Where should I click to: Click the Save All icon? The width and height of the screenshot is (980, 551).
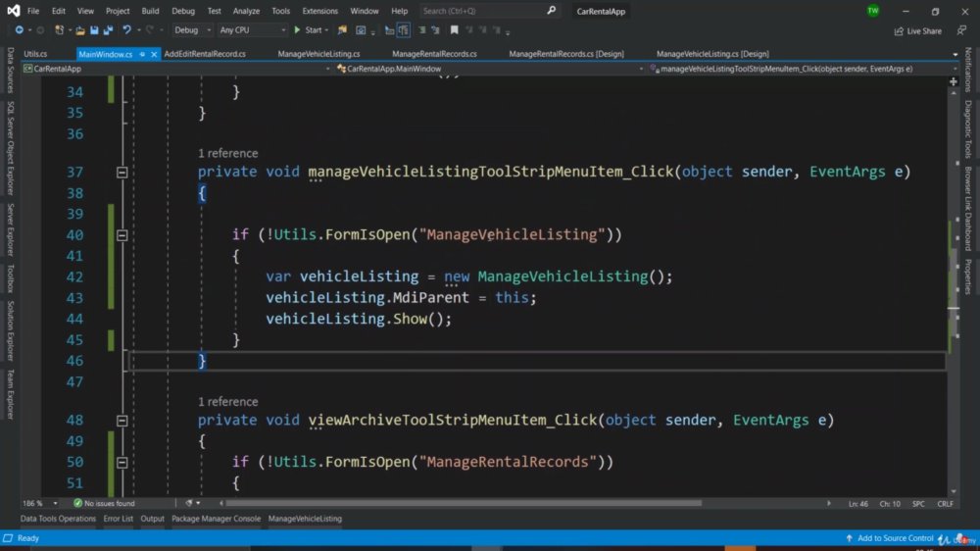pos(108,30)
